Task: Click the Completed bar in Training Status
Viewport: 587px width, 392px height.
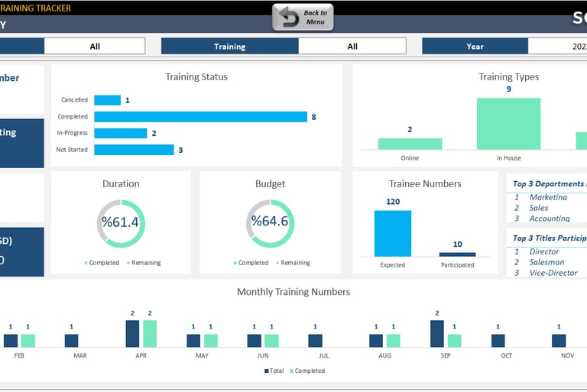Action: point(201,117)
